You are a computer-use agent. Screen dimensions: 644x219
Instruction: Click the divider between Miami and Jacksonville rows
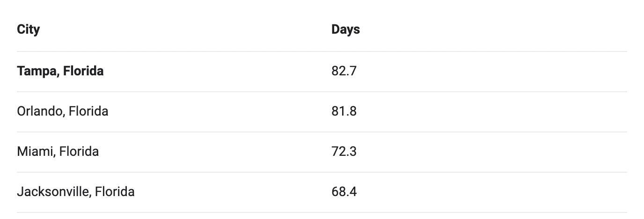[x=322, y=172]
